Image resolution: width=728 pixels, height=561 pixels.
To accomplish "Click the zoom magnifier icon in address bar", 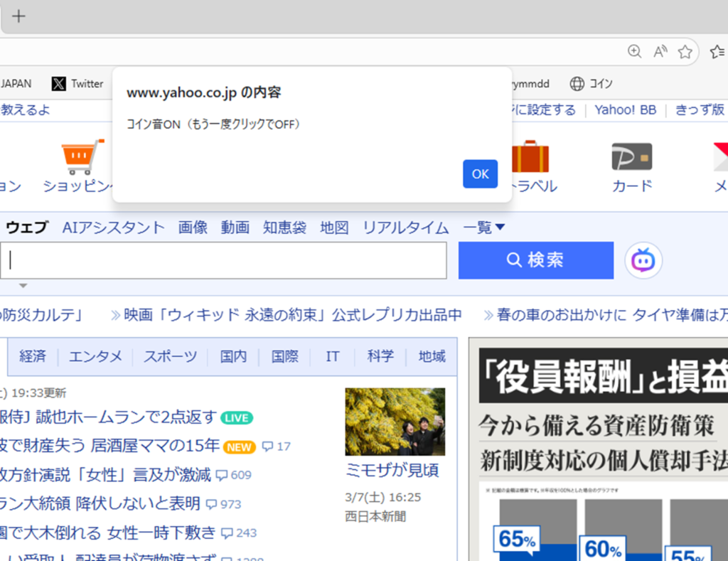I will 634,51.
